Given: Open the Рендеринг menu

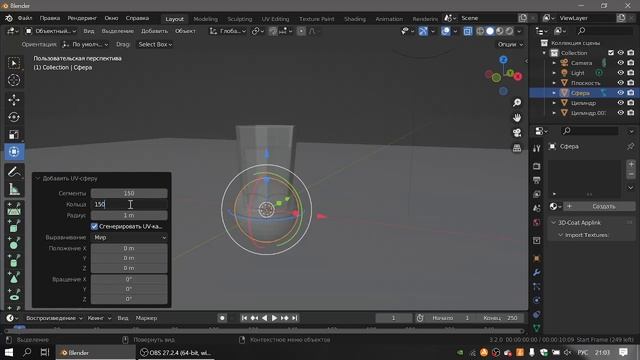Looking at the screenshot, I should pos(82,18).
